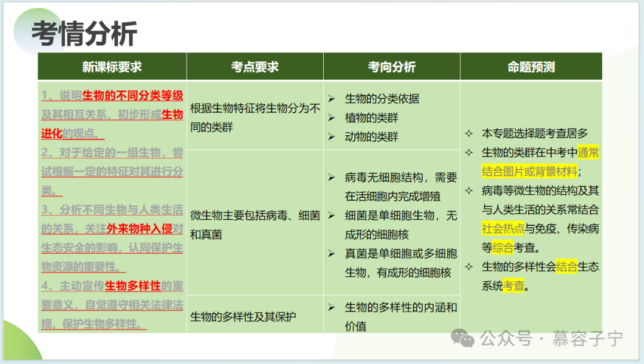The image size is (644, 364).
Task: Click the text 3、分析不同生物与人类生活
Action: pyautogui.click(x=112, y=210)
